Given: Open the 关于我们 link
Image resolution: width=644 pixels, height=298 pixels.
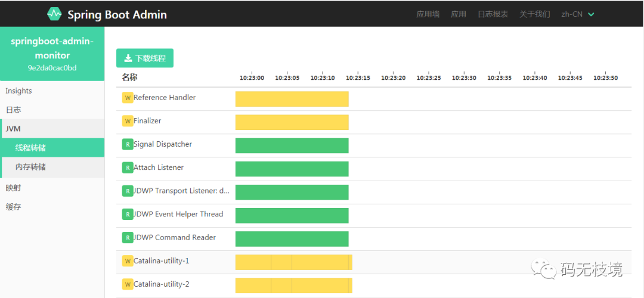Looking at the screenshot, I should point(534,14).
